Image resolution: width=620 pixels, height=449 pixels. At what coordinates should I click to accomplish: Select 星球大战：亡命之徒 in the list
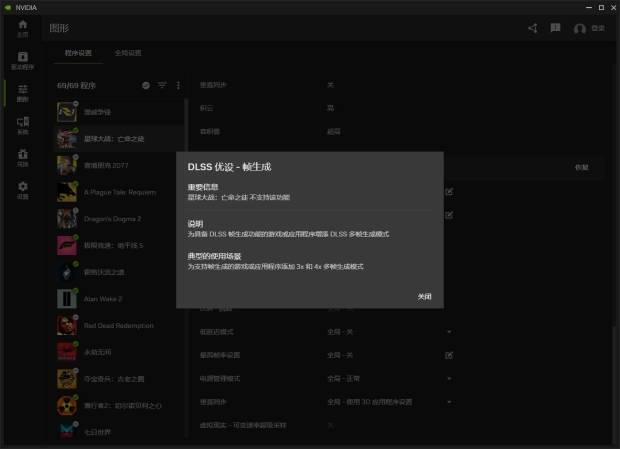(x=119, y=139)
